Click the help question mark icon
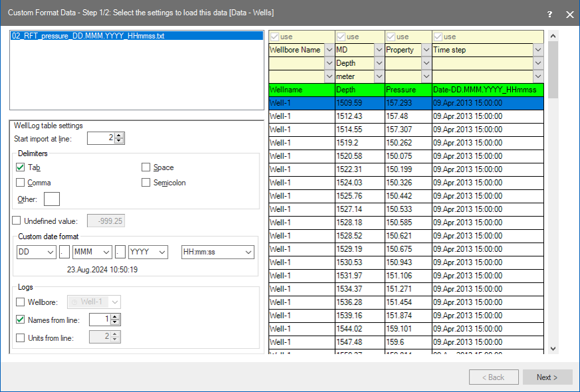The image size is (580, 392). click(549, 14)
